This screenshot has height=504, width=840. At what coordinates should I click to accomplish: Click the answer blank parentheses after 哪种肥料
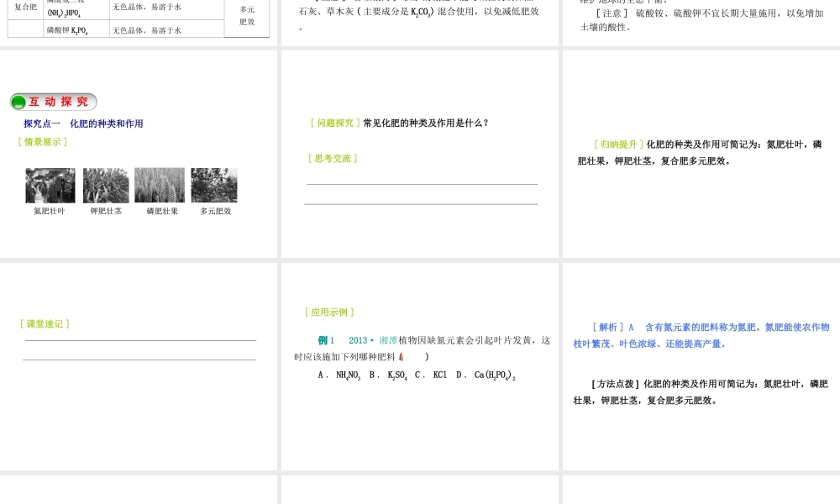pyautogui.click(x=413, y=357)
